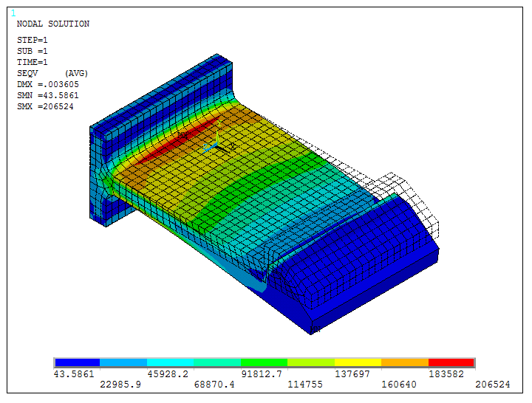Click the MX maximum stress marker

[182, 135]
